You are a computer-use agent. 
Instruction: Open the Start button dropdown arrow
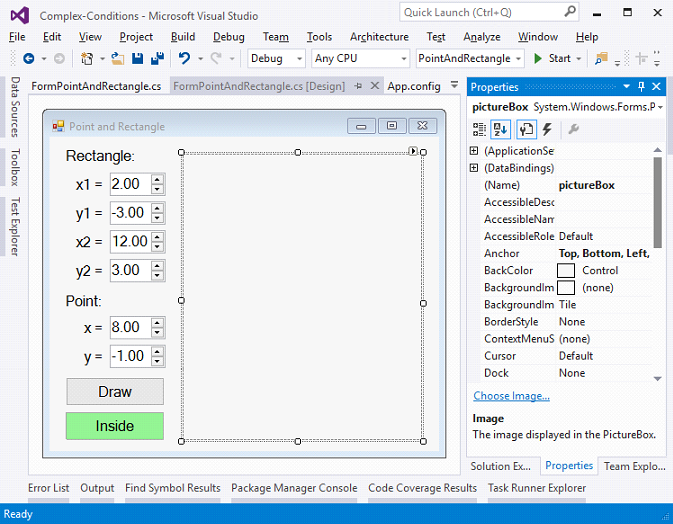pos(579,59)
